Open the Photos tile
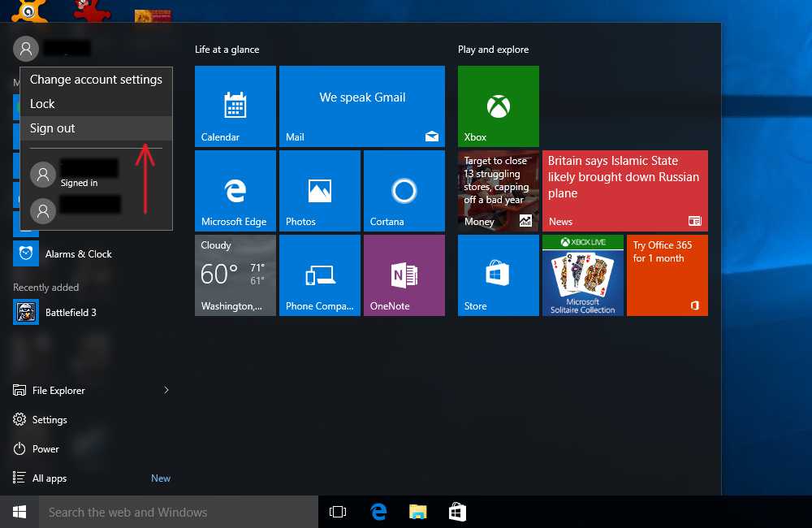Screen dimensions: 812x528 (319, 191)
